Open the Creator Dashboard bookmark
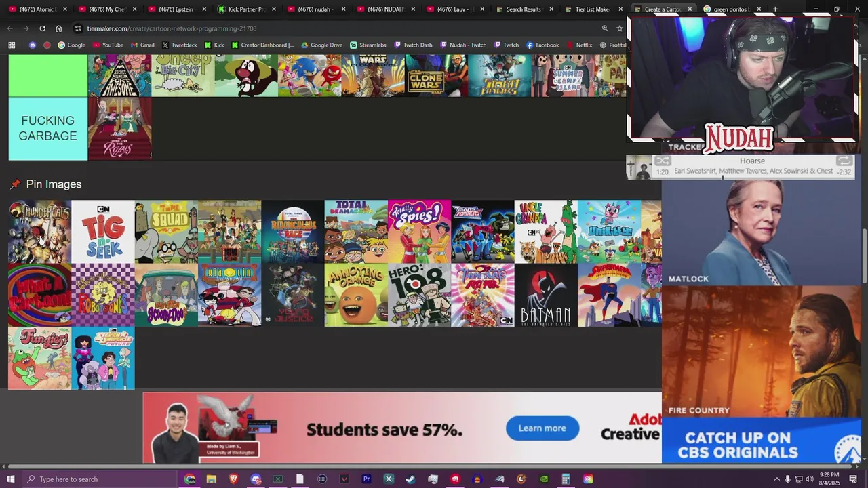868x488 pixels. point(262,45)
